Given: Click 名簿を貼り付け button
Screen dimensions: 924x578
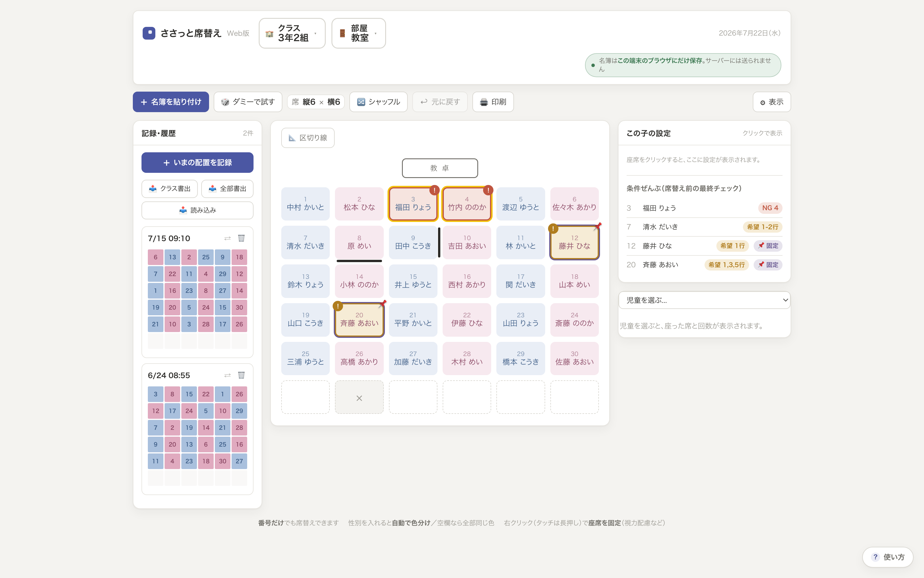Looking at the screenshot, I should tap(171, 102).
